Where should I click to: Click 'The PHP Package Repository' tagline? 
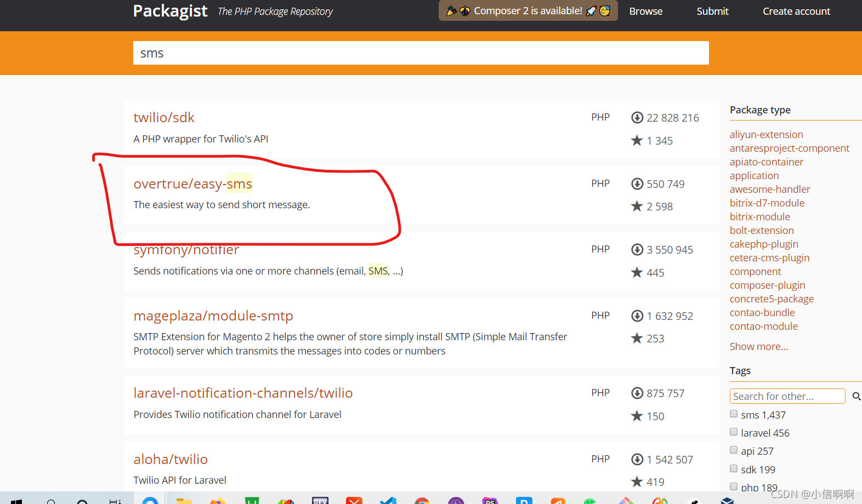pos(275,12)
